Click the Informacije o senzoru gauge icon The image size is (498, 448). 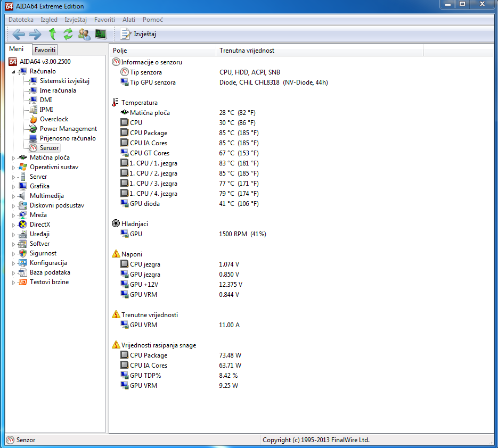116,62
